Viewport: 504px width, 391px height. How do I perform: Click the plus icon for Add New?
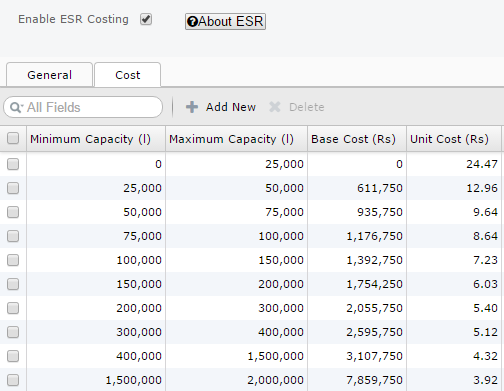192,107
